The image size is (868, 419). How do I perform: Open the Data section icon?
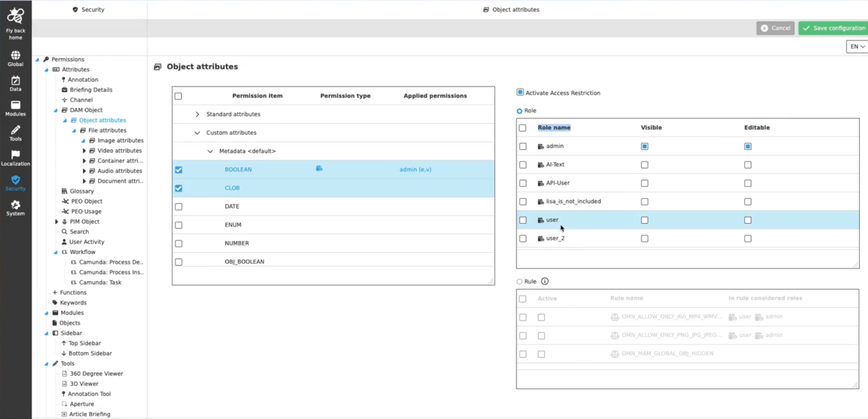[16, 80]
